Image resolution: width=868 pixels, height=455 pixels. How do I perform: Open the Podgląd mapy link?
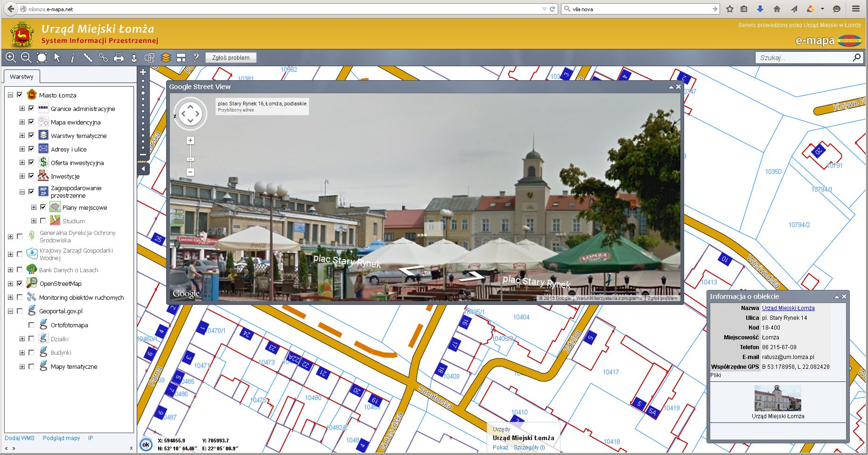coord(62,438)
